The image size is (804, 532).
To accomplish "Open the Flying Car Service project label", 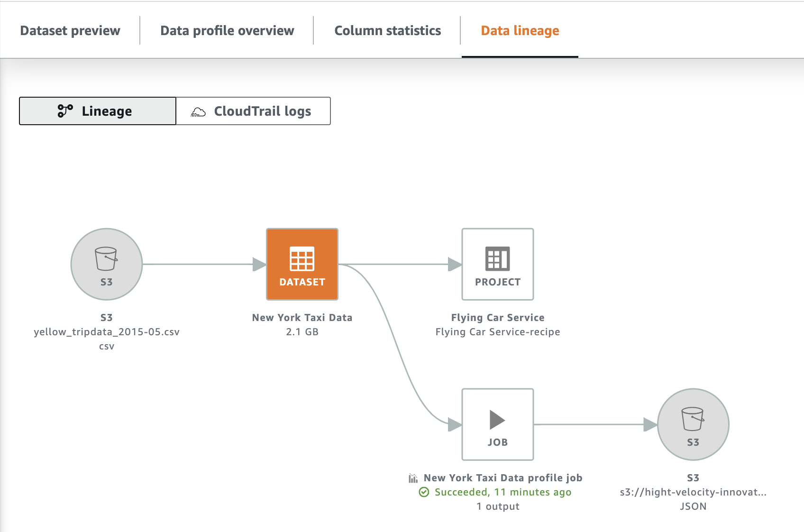I will tap(498, 318).
